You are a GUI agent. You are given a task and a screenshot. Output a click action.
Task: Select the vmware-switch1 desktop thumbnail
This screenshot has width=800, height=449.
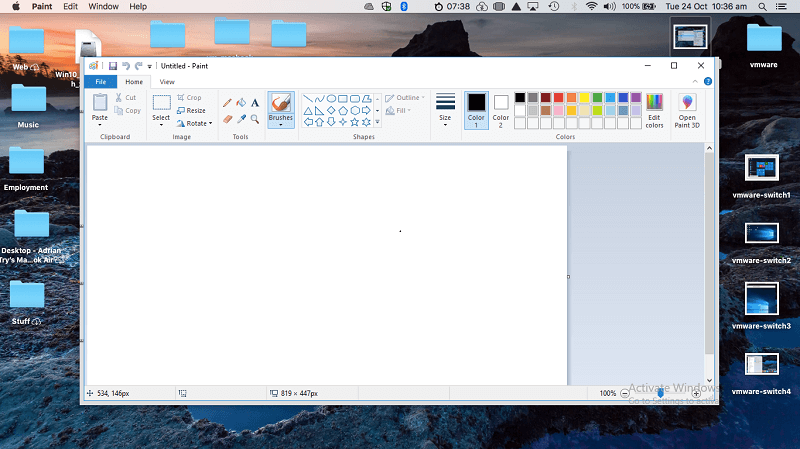tap(761, 168)
